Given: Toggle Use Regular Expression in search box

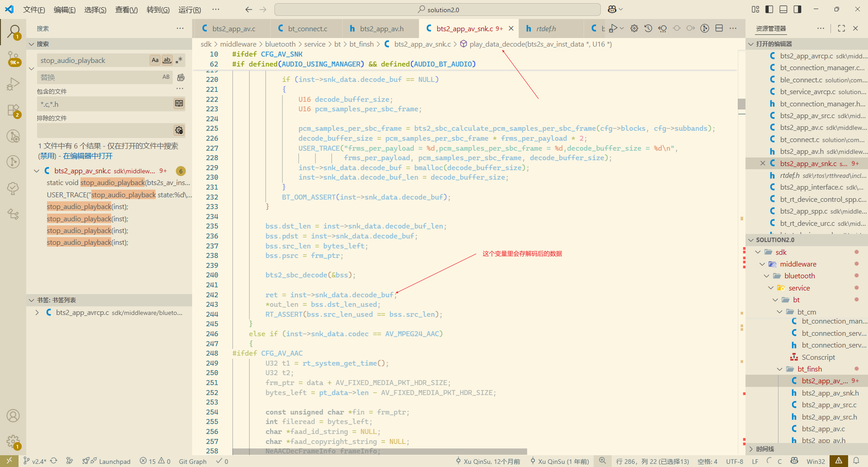Looking at the screenshot, I should 179,60.
